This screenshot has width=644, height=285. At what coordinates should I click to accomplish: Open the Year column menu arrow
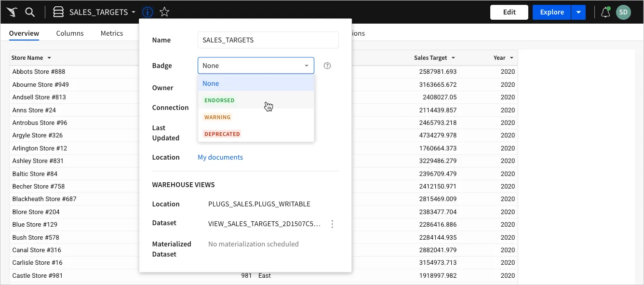[511, 58]
